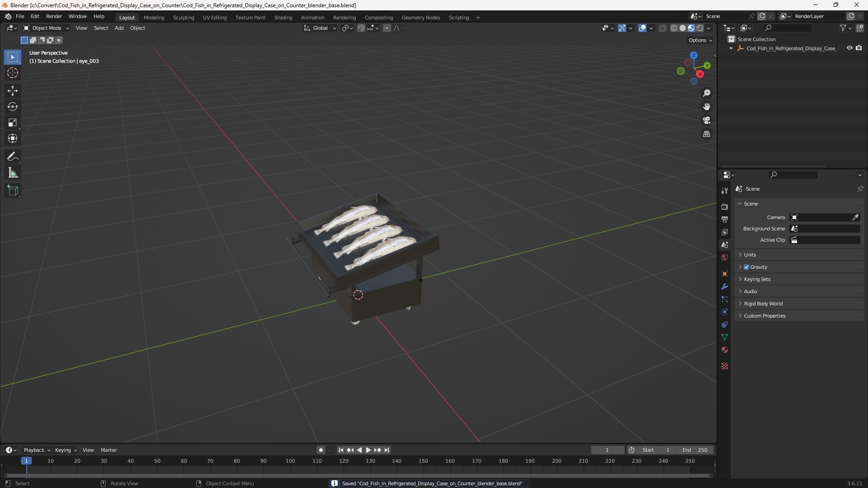Switch to rendered viewport shading
This screenshot has height=488, width=868.
(700, 28)
